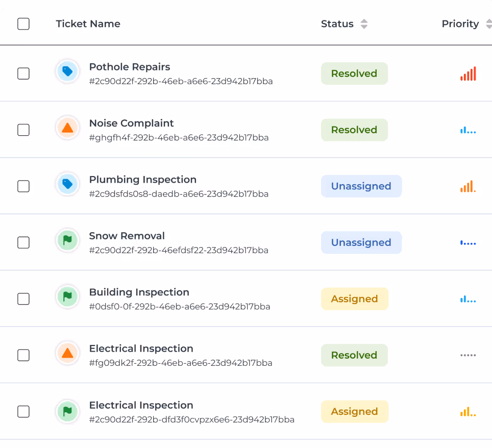Select the Snow Removal ticket checkbox
The height and width of the screenshot is (448, 492).
tap(23, 242)
